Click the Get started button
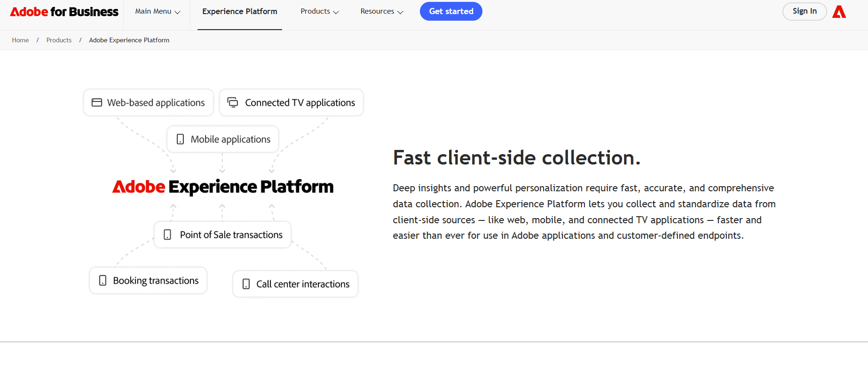 pos(451,11)
